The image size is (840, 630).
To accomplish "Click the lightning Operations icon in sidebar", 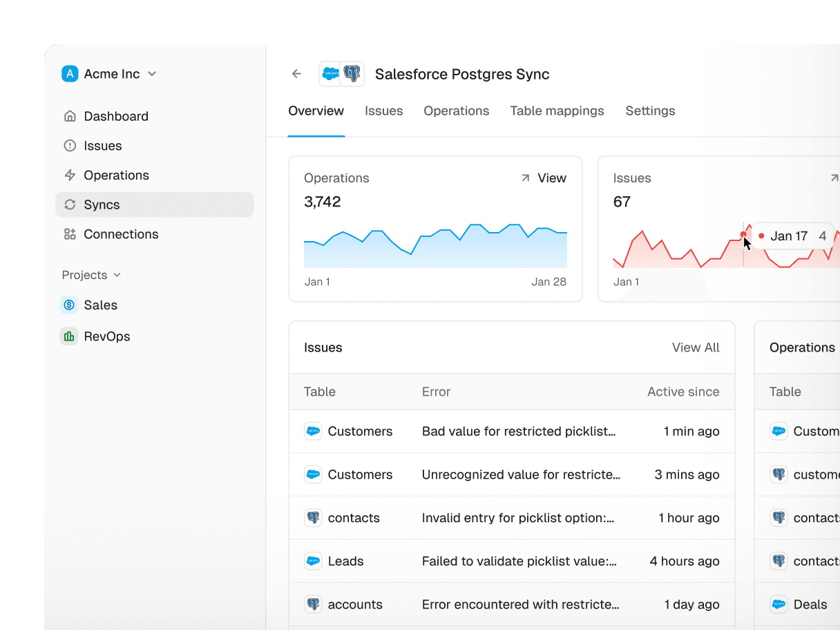I will pyautogui.click(x=70, y=175).
